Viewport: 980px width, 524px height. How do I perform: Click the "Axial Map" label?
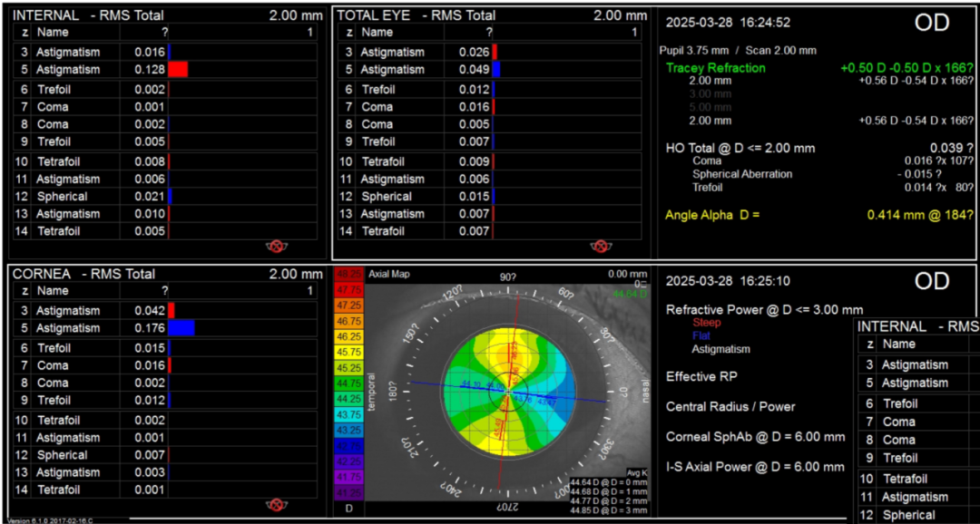tap(387, 274)
